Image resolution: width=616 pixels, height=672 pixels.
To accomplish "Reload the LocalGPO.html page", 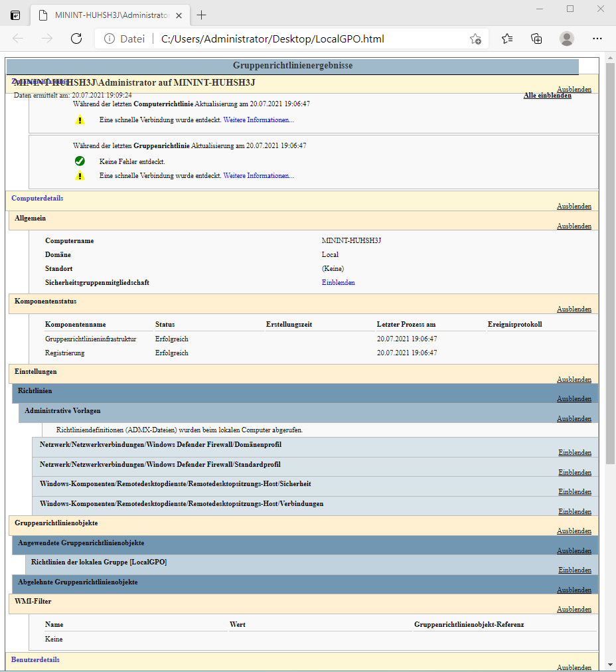I will click(76, 39).
